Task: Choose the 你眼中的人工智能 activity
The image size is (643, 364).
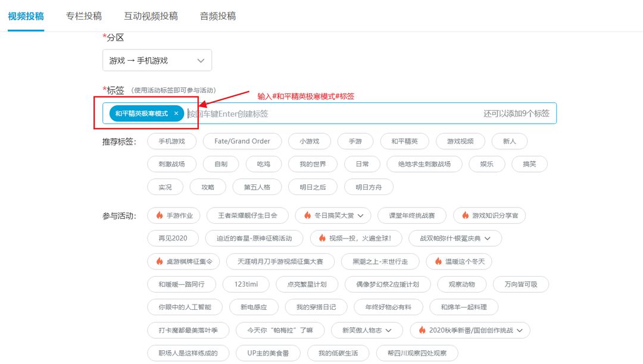Action: [x=185, y=307]
